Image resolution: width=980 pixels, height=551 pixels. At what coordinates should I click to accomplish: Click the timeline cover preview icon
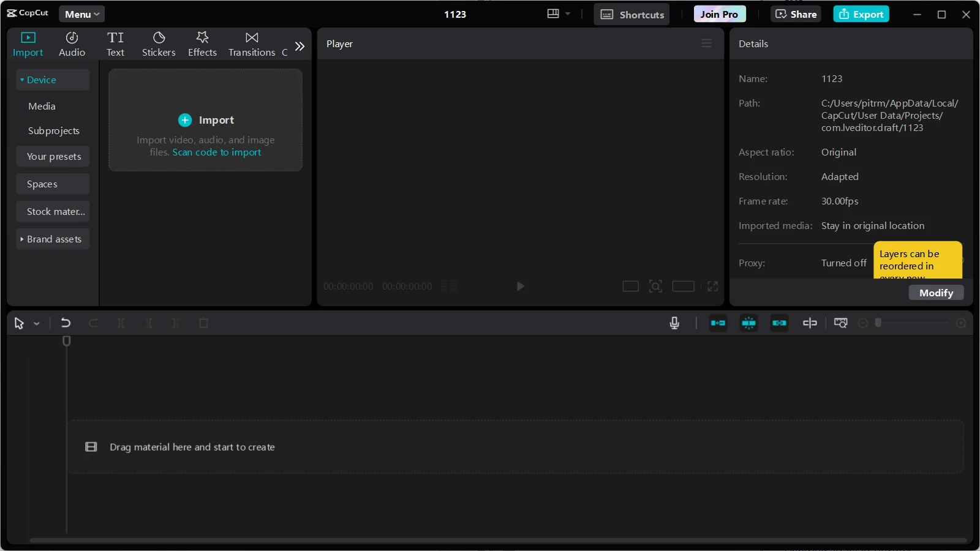click(x=841, y=323)
